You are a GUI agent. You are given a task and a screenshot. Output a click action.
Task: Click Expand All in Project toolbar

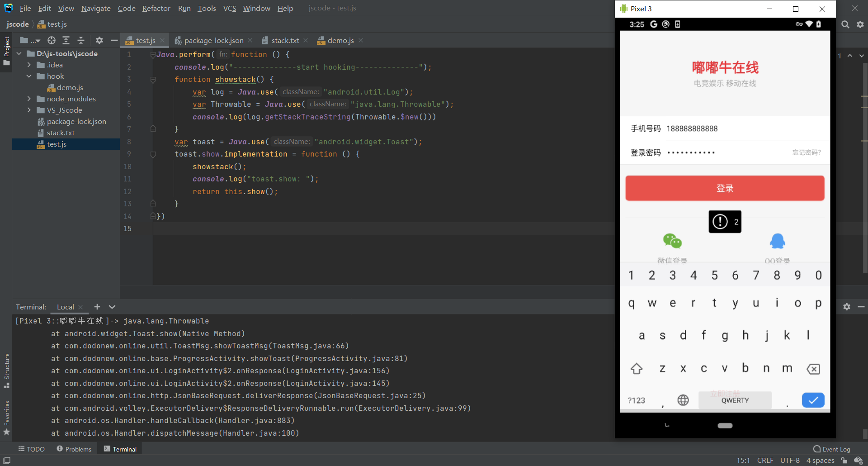coord(66,40)
